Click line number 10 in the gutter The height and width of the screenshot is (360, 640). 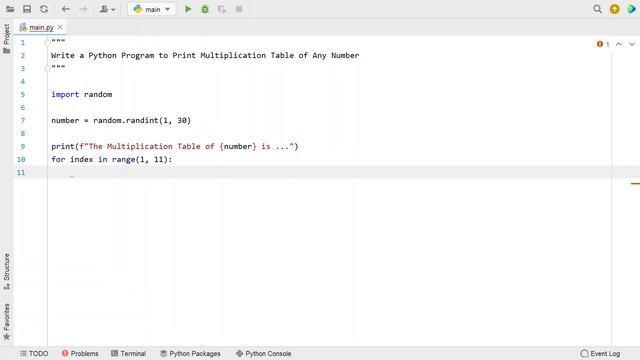(21, 160)
